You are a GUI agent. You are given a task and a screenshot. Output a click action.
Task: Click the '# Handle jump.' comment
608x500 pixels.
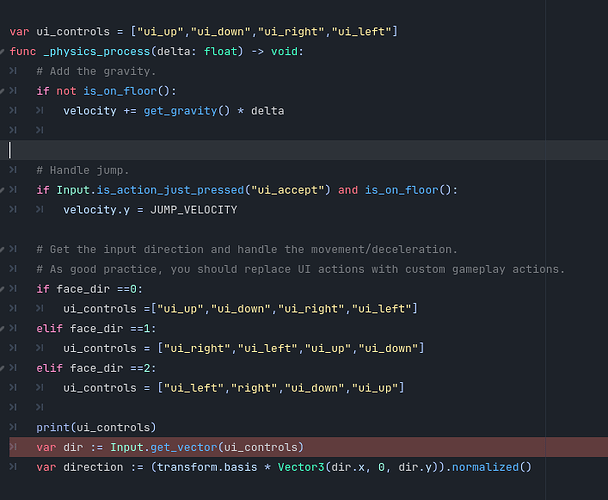click(83, 170)
